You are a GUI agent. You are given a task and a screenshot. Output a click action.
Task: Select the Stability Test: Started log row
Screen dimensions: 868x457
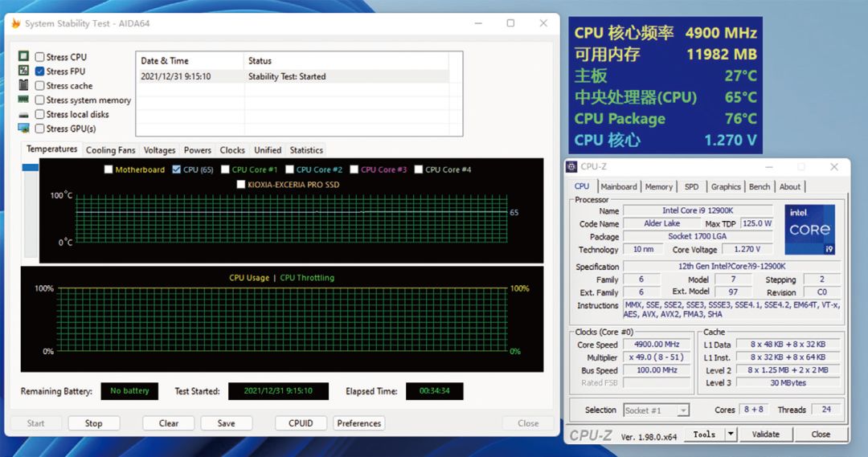coord(293,76)
